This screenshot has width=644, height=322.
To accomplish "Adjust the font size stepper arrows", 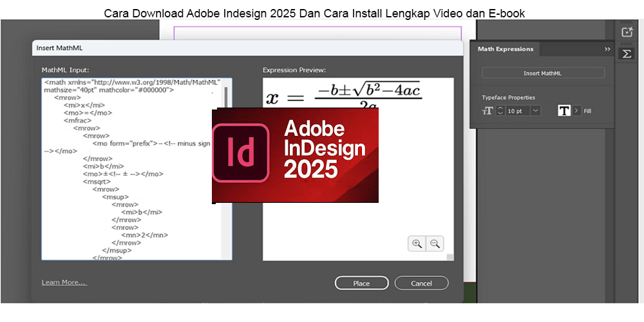I will coord(500,111).
